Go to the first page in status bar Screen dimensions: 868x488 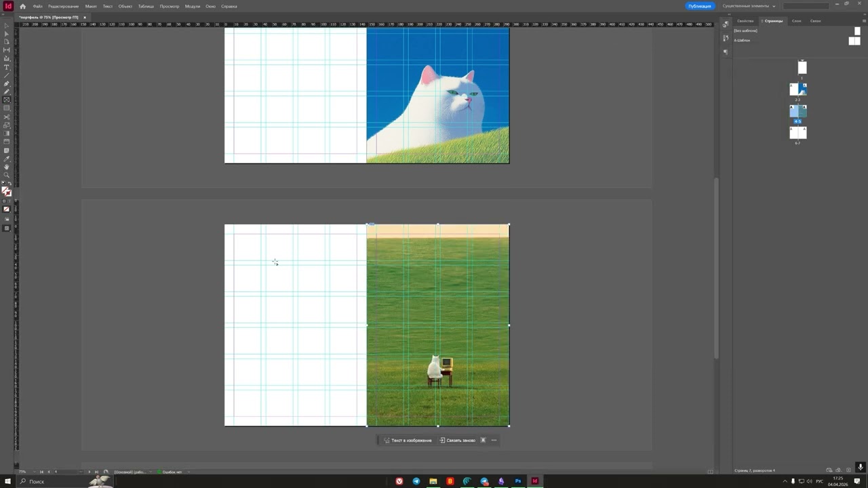pyautogui.click(x=41, y=472)
